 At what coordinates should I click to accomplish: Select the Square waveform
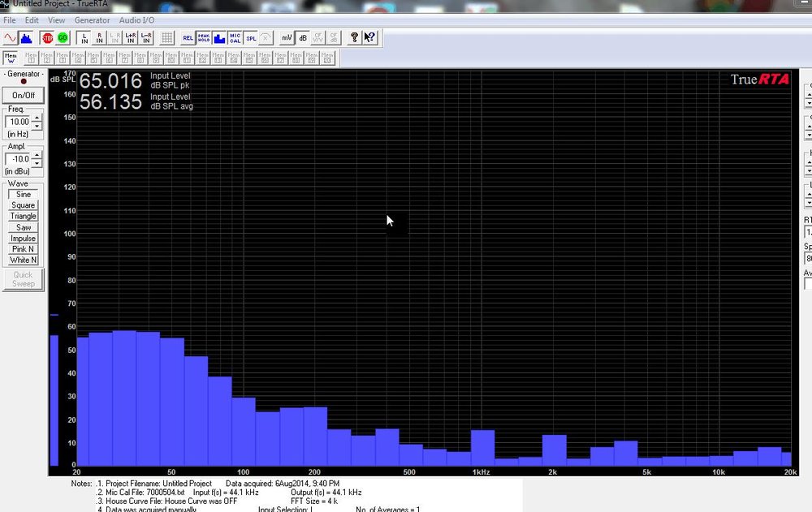coord(24,205)
